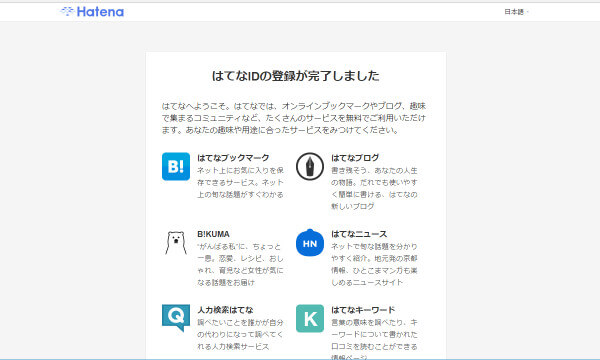Screen dimensions: 600x360
Task: Open the はてなブログ link
Action: [355, 158]
